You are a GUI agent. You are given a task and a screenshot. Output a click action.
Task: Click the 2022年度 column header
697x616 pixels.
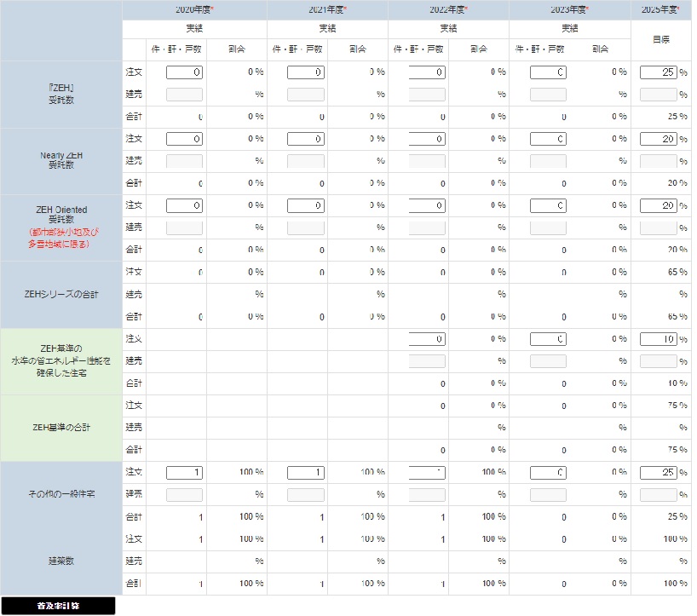(x=448, y=9)
